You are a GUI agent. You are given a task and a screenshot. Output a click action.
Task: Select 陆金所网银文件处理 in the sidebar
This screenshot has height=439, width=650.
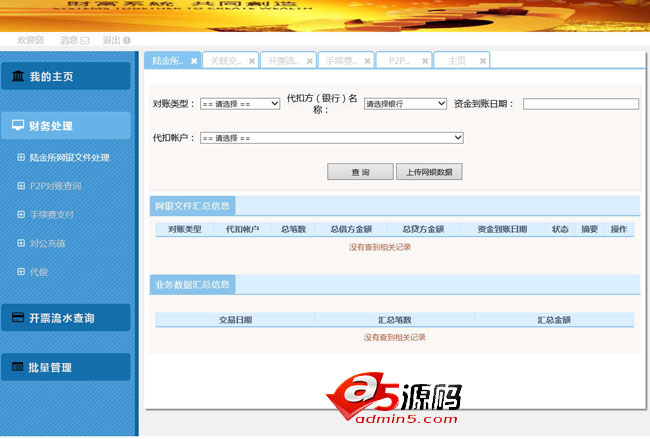pyautogui.click(x=69, y=158)
